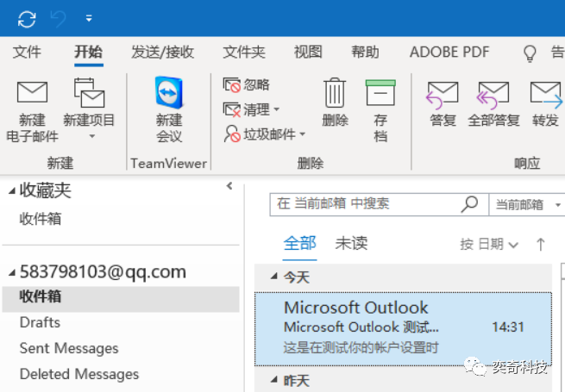This screenshot has width=565, height=392.
Task: Click the lightbulb Tell Me icon
Action: click(x=530, y=53)
